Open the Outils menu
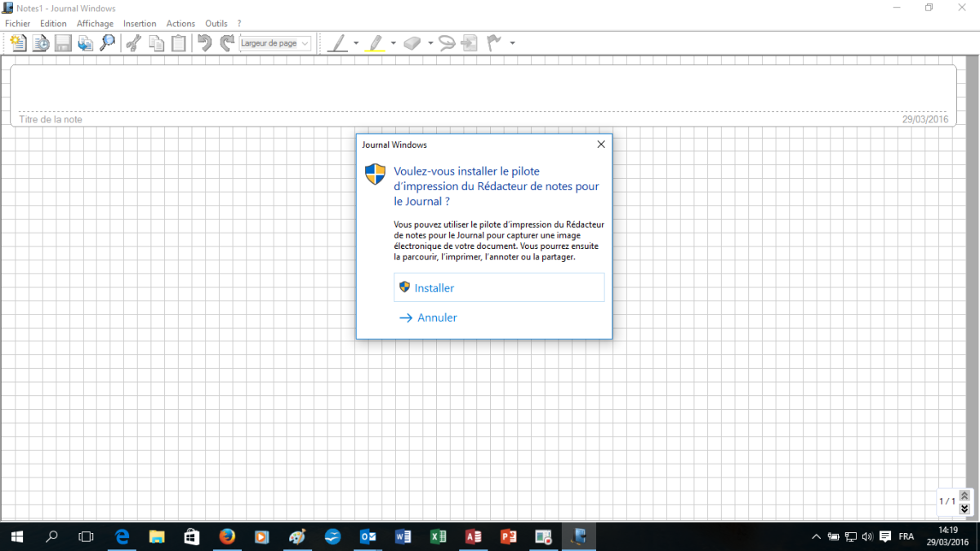 pos(216,24)
